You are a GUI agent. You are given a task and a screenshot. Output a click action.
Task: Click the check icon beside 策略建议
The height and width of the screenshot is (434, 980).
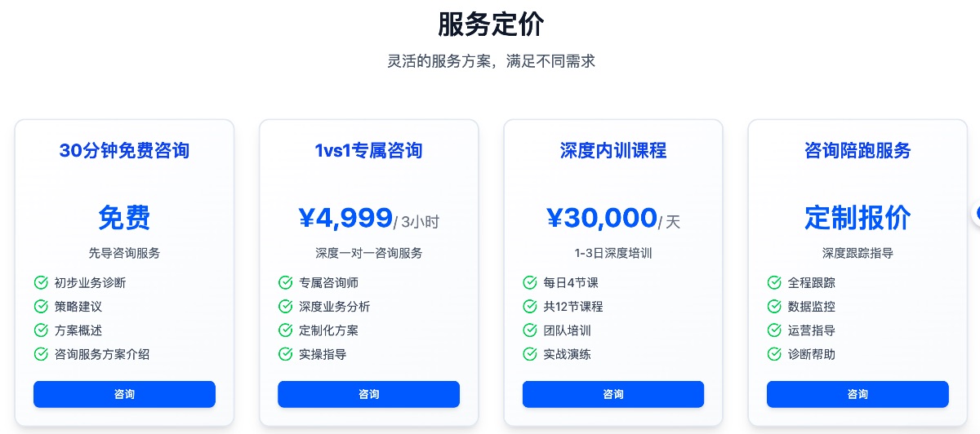tap(41, 307)
